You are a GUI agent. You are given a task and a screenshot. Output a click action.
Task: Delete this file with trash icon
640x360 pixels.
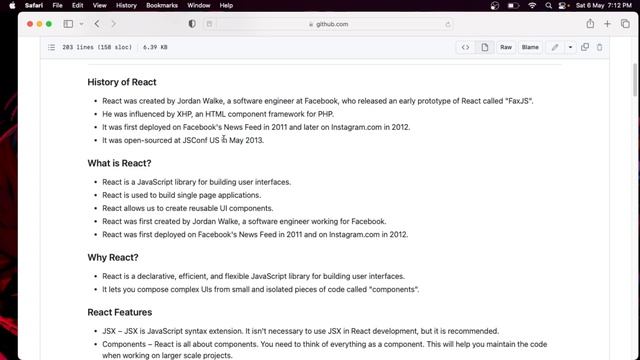pos(600,47)
